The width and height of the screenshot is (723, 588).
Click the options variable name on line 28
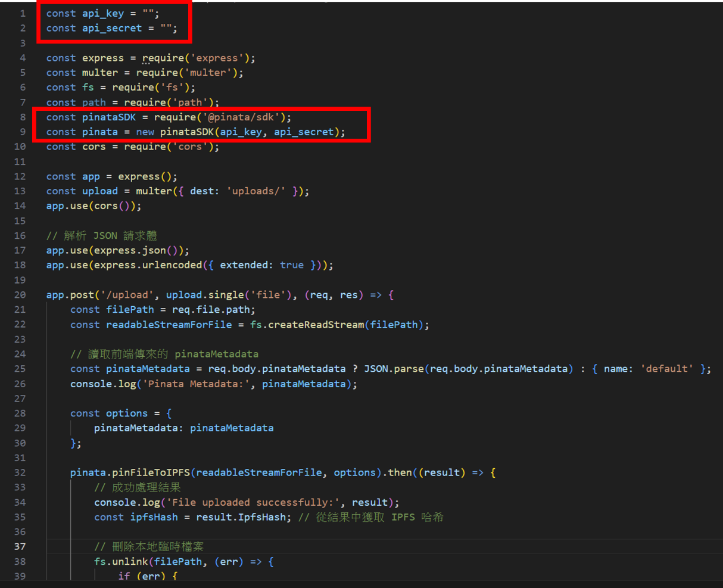(127, 413)
